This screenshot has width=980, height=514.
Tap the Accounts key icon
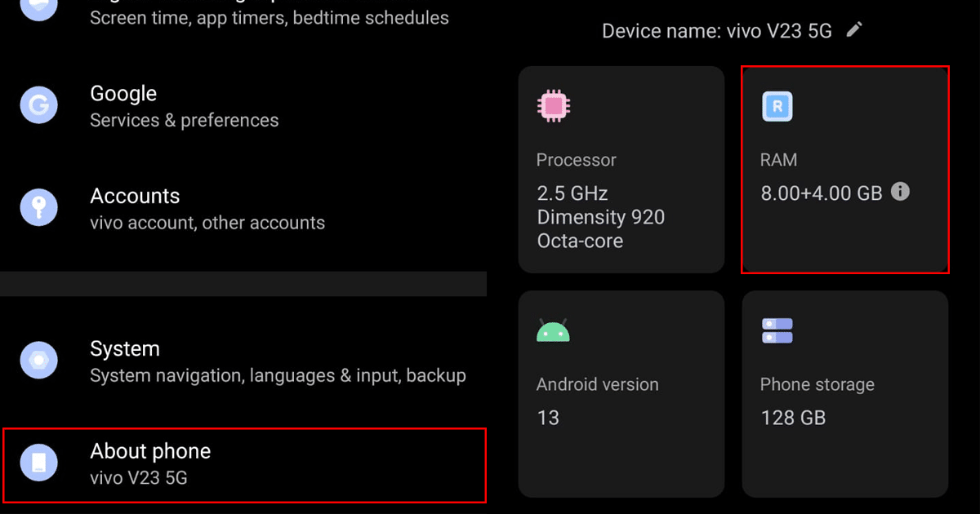[38, 207]
